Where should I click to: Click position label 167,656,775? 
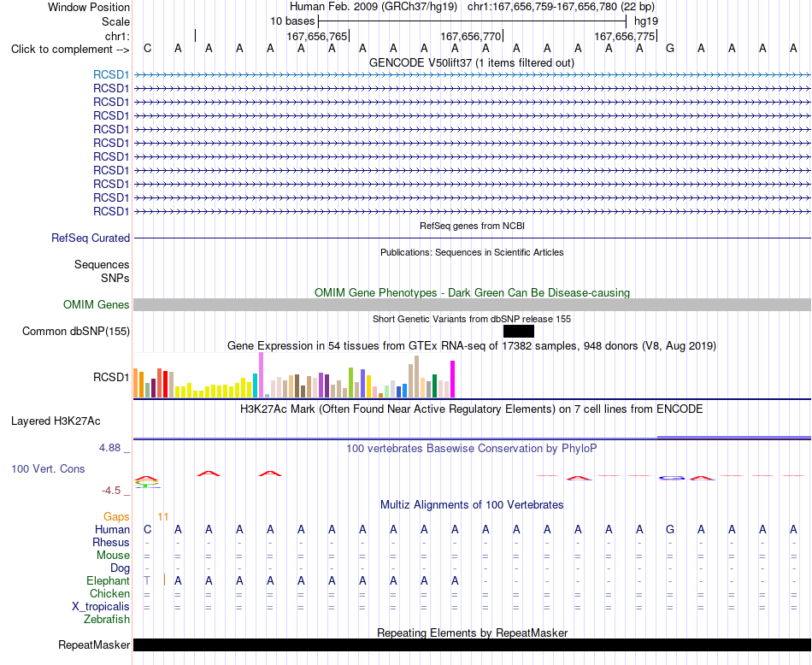coord(625,36)
